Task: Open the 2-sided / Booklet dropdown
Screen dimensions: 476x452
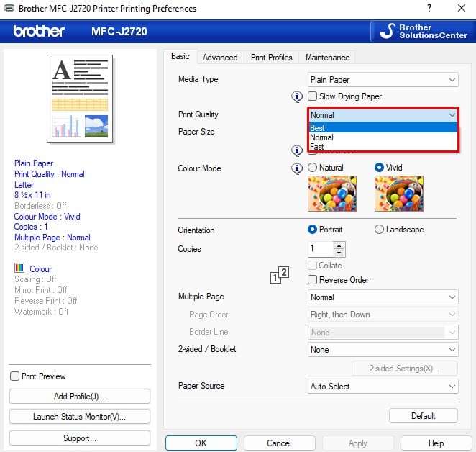Action: pyautogui.click(x=383, y=350)
